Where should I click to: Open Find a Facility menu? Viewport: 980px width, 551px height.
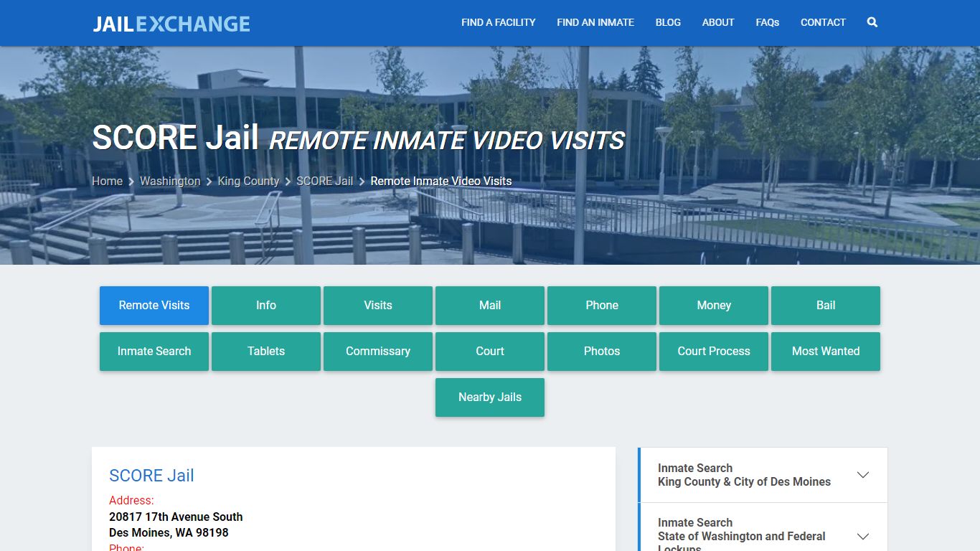click(498, 22)
